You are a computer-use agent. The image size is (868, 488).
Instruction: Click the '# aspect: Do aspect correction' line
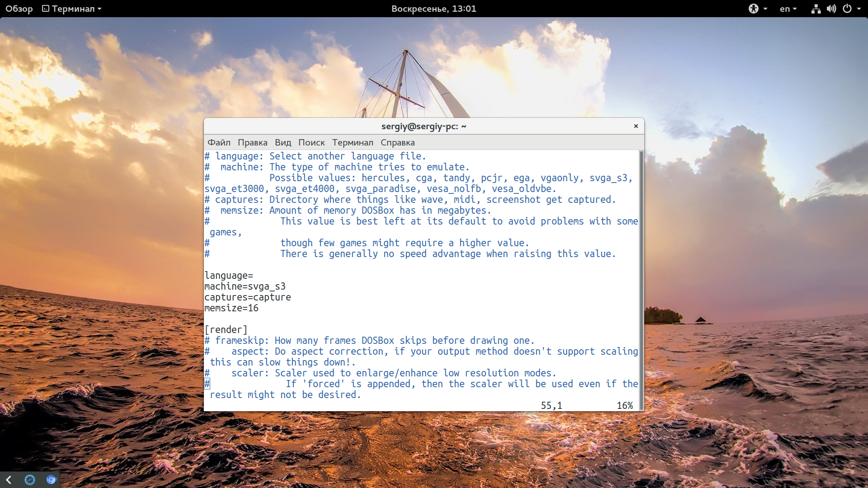coord(421,352)
